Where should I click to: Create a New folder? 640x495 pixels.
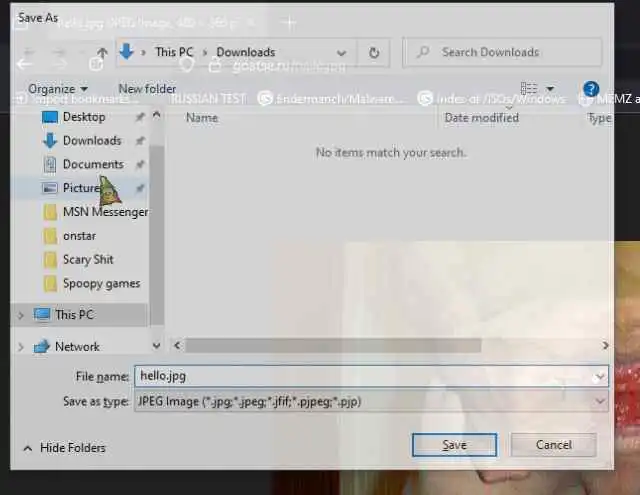(147, 89)
